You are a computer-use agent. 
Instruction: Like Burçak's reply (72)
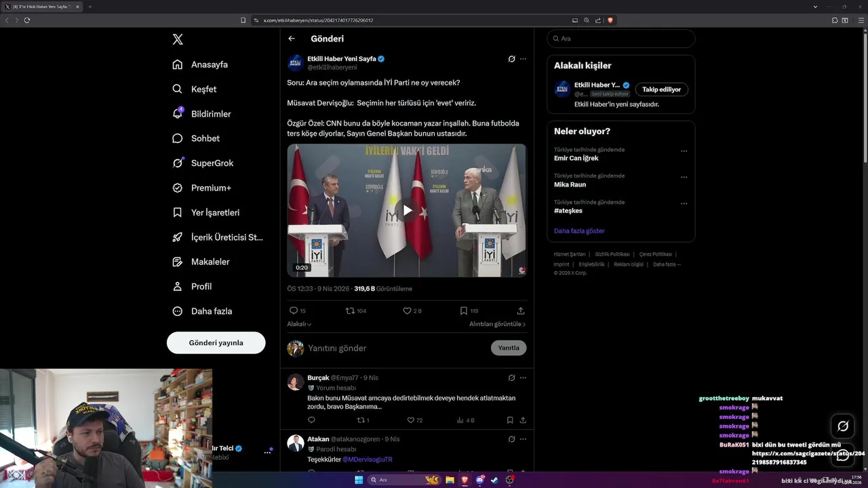(x=411, y=420)
